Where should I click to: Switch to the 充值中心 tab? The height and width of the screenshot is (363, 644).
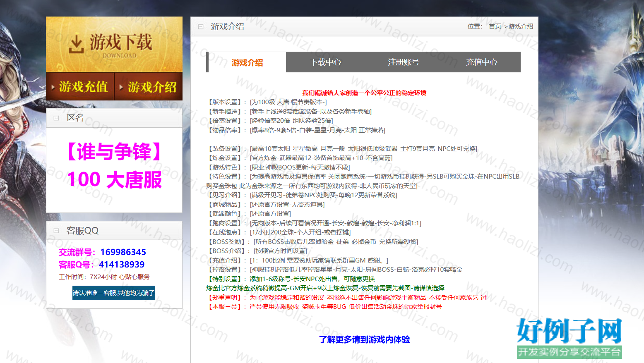click(x=482, y=62)
